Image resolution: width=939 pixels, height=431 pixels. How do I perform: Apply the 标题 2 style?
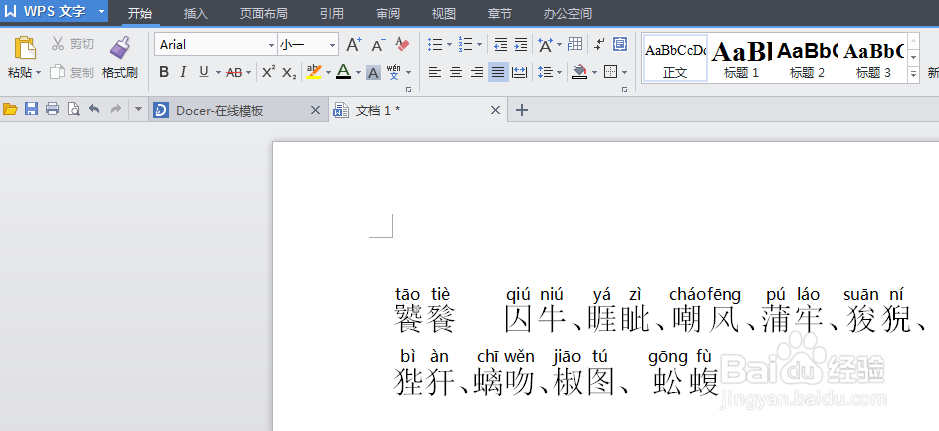point(807,58)
